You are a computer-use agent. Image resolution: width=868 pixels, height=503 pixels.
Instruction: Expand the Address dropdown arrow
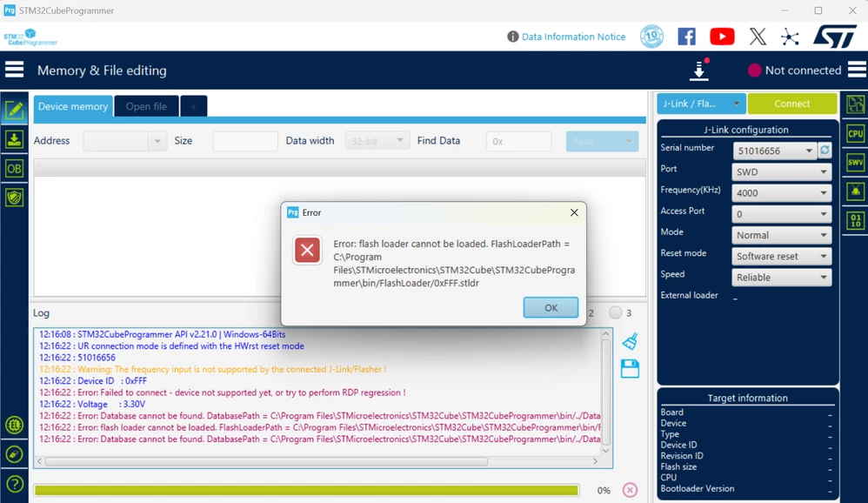157,141
